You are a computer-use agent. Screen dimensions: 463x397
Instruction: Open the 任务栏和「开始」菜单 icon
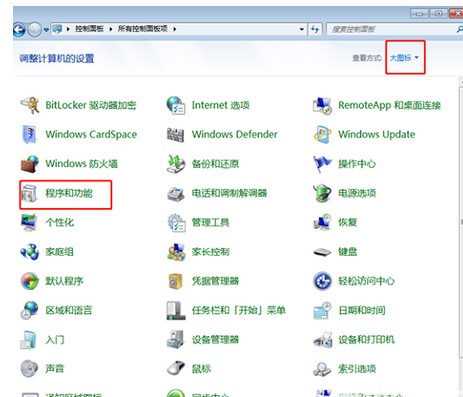pos(176,310)
